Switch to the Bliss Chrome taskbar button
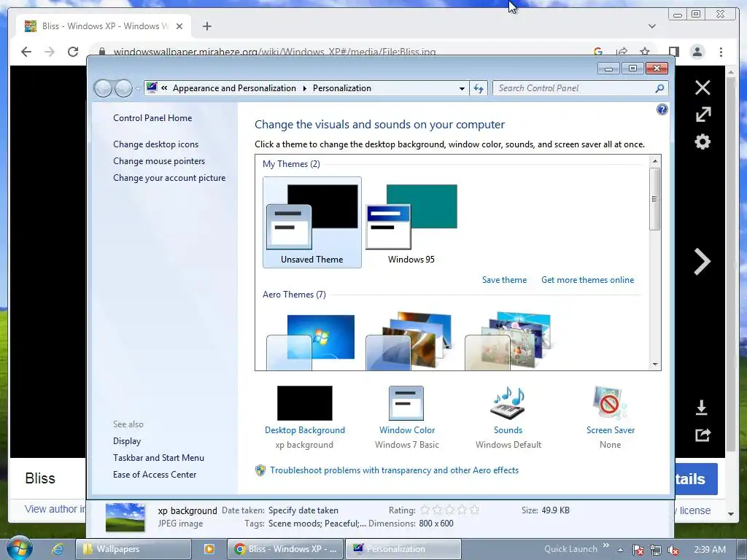This screenshot has width=747, height=560. coord(285,549)
